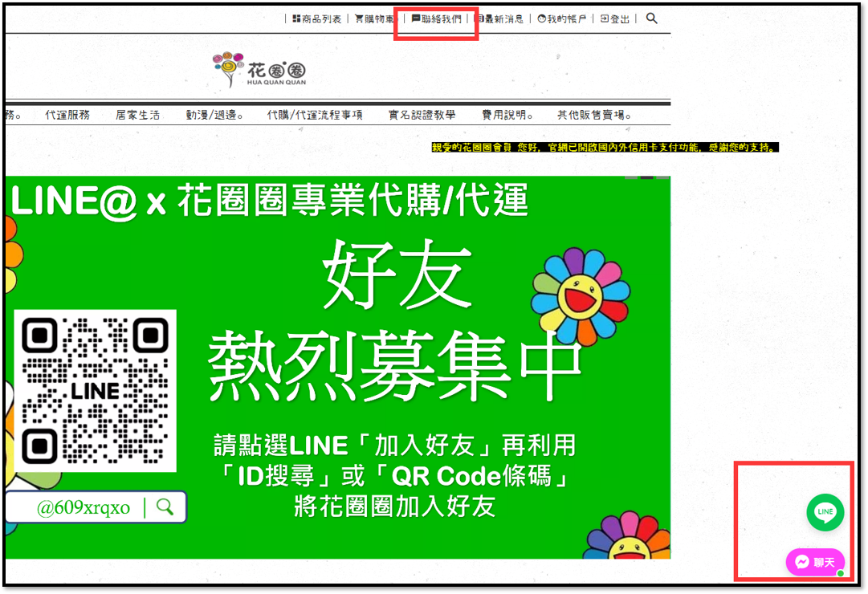Click the green LINE@ 好友熱烈募集中 banner
This screenshot has height=594, width=868.
[338, 367]
